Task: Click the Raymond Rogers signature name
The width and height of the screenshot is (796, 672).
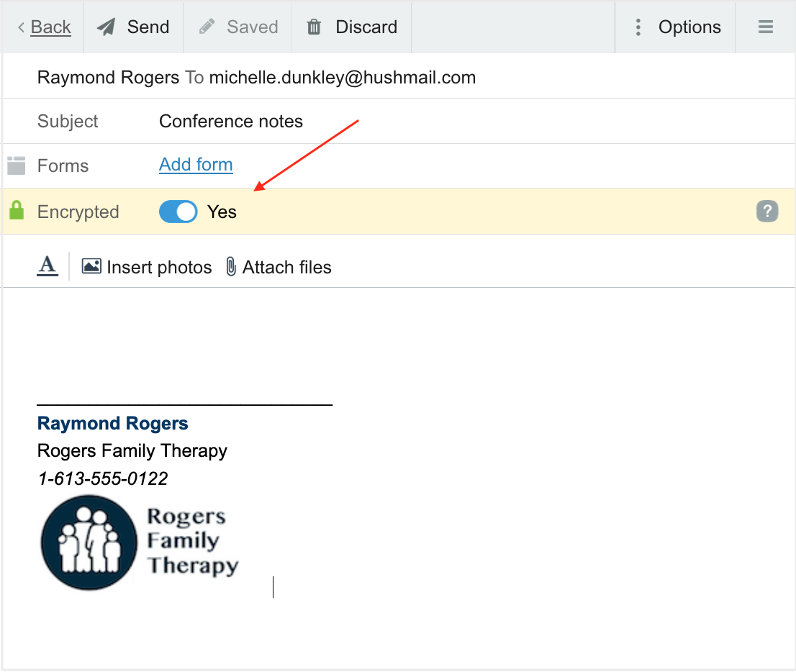Action: coord(112,423)
